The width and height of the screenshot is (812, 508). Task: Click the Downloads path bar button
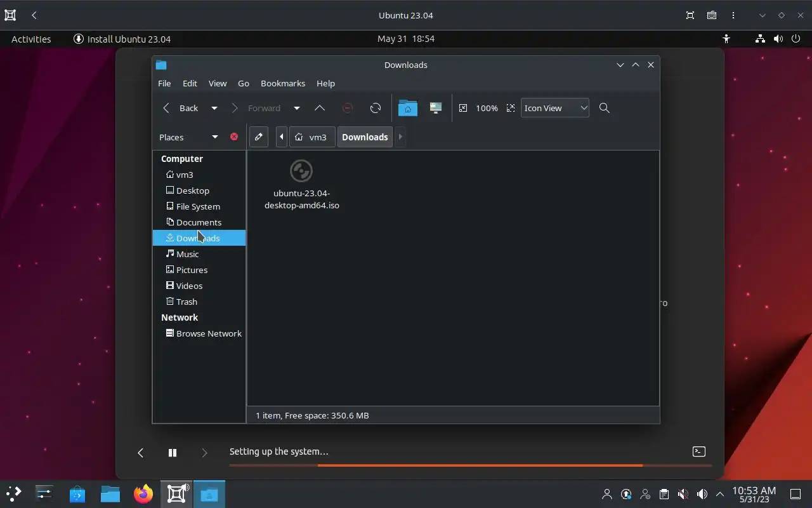365,137
